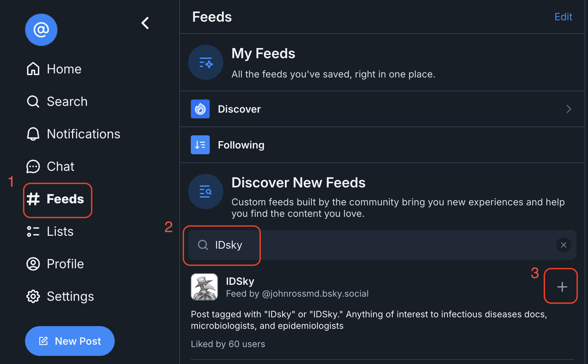
Task: Expand Discover feed with right chevron
Action: 569,109
